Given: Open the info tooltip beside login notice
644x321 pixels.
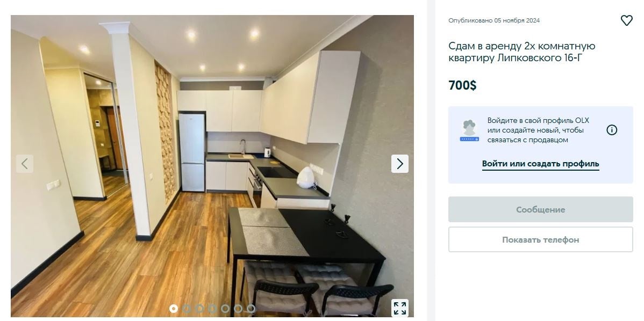Looking at the screenshot, I should pyautogui.click(x=612, y=130).
